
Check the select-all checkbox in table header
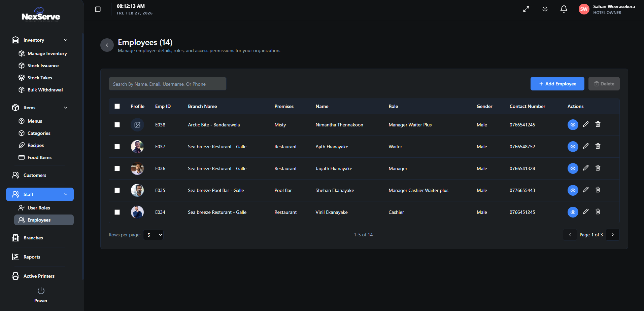click(x=117, y=106)
